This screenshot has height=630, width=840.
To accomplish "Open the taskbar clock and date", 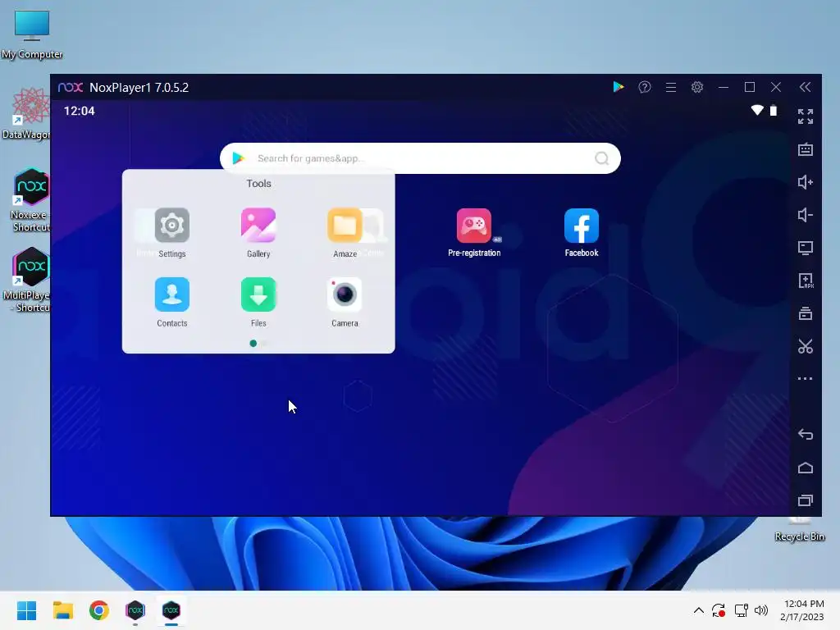I will click(x=802, y=610).
